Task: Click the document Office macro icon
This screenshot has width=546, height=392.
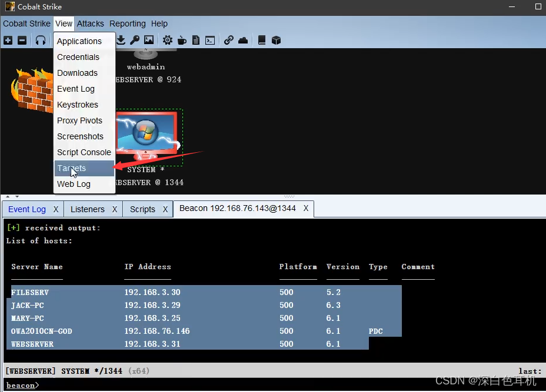Action: tap(196, 41)
